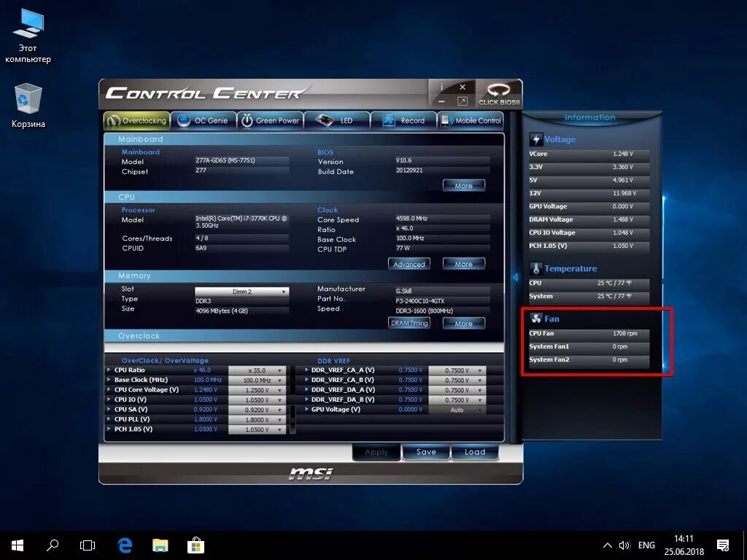Click the Apply button
The height and width of the screenshot is (560, 747).
pyautogui.click(x=376, y=452)
